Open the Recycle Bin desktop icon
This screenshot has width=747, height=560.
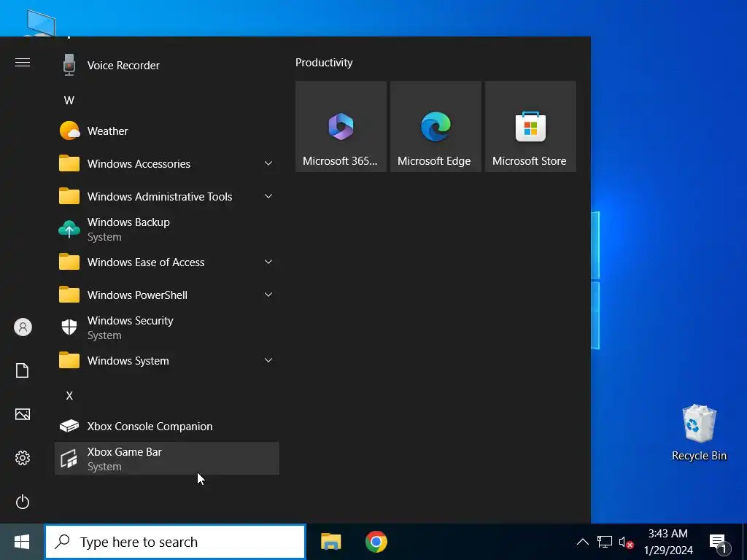(699, 432)
